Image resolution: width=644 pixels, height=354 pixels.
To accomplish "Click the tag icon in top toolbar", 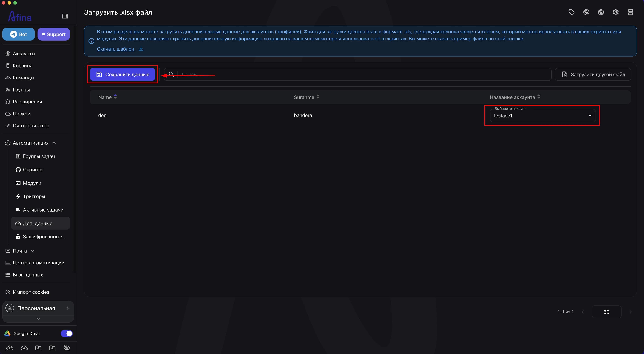I will click(571, 12).
